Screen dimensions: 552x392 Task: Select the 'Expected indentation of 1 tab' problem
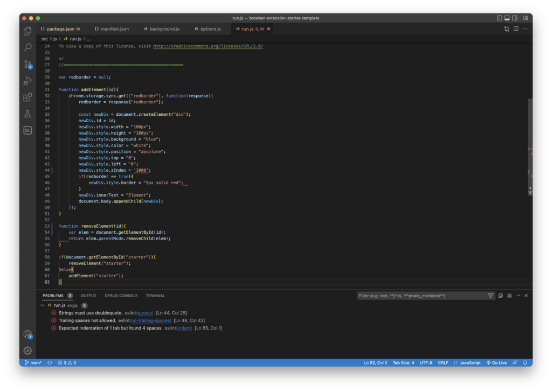[x=285, y=328]
